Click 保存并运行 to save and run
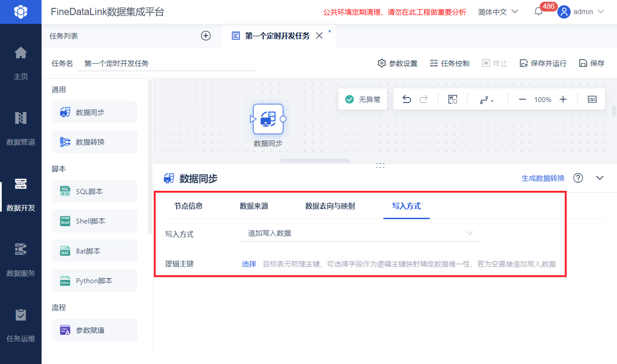 coord(543,63)
